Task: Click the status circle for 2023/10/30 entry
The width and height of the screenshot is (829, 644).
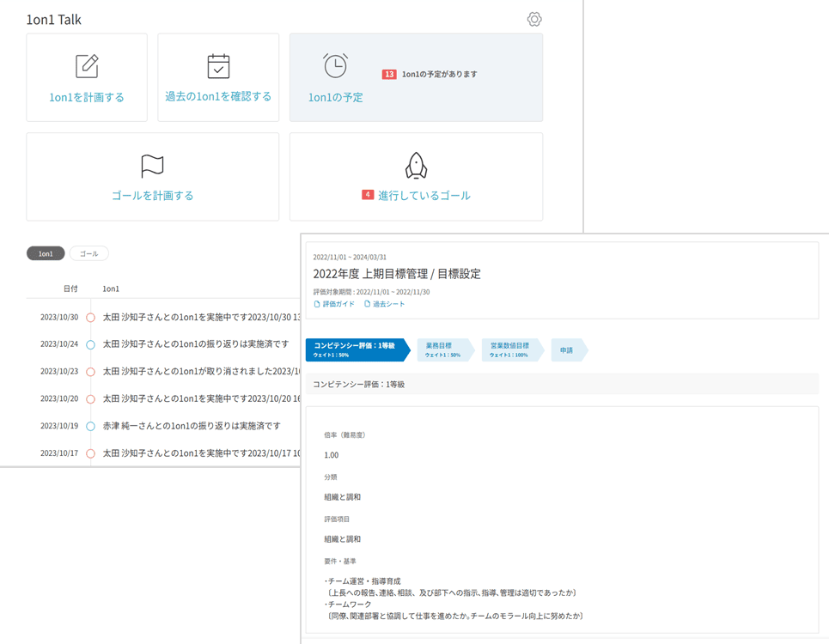Action: tap(90, 318)
